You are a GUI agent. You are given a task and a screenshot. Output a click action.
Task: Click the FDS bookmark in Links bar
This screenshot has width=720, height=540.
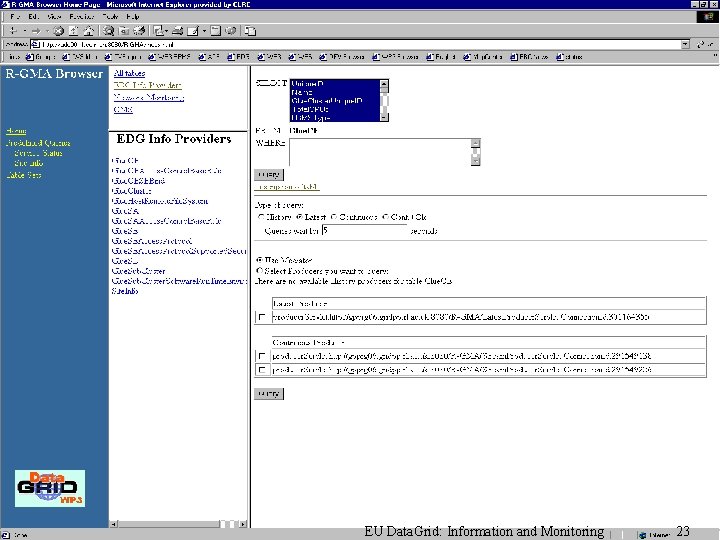point(239,57)
